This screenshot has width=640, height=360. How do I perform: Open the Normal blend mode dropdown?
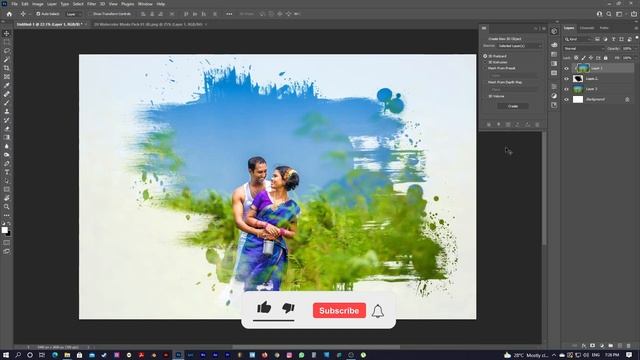(584, 49)
